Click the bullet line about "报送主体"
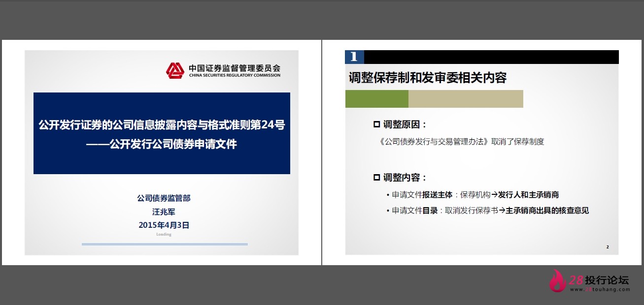The width and height of the screenshot is (644, 305). tap(473, 195)
